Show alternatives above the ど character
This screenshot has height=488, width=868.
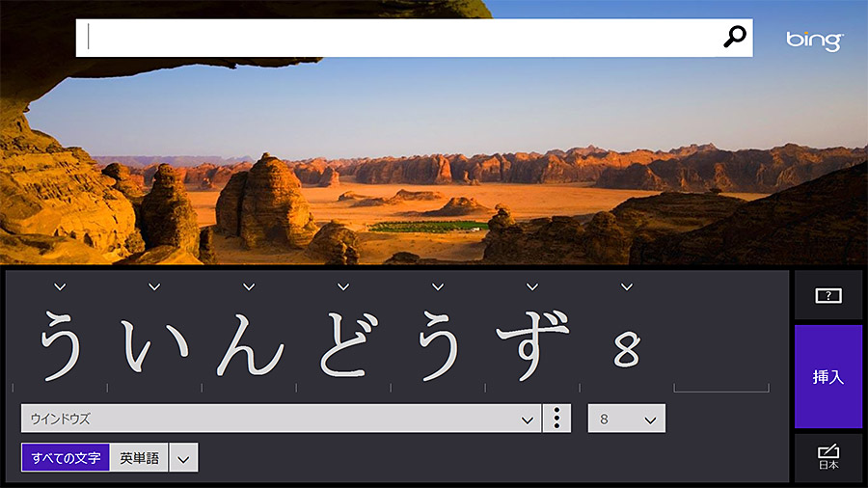click(x=343, y=286)
